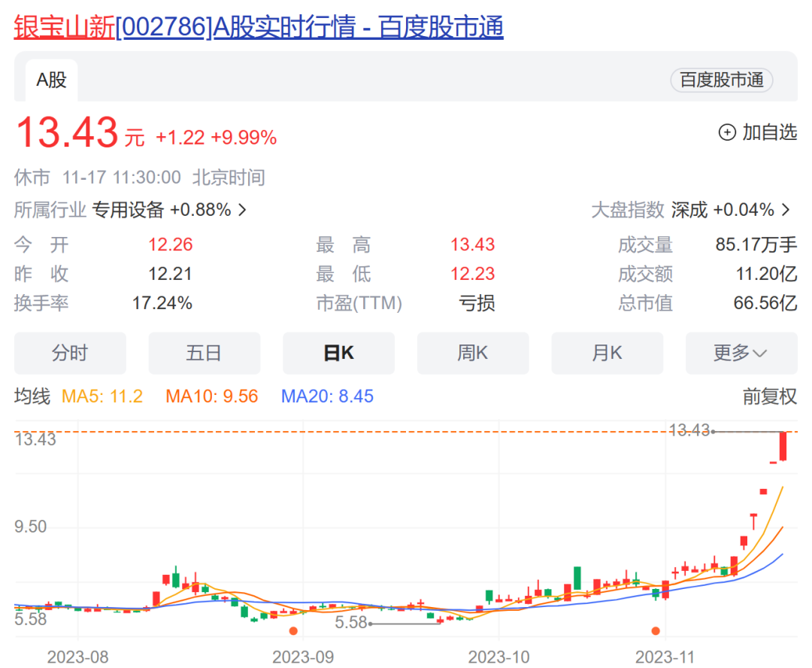Switch chart to 分时 view

[70, 354]
